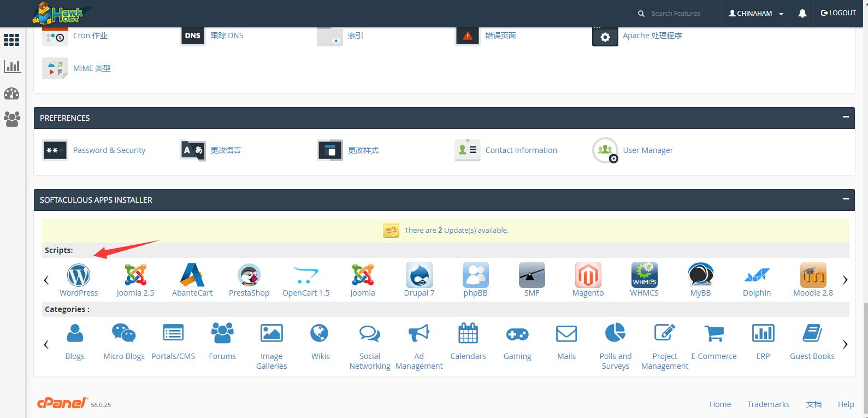Open sidebar statistics bar-chart icon
The image size is (868, 418).
(11, 67)
